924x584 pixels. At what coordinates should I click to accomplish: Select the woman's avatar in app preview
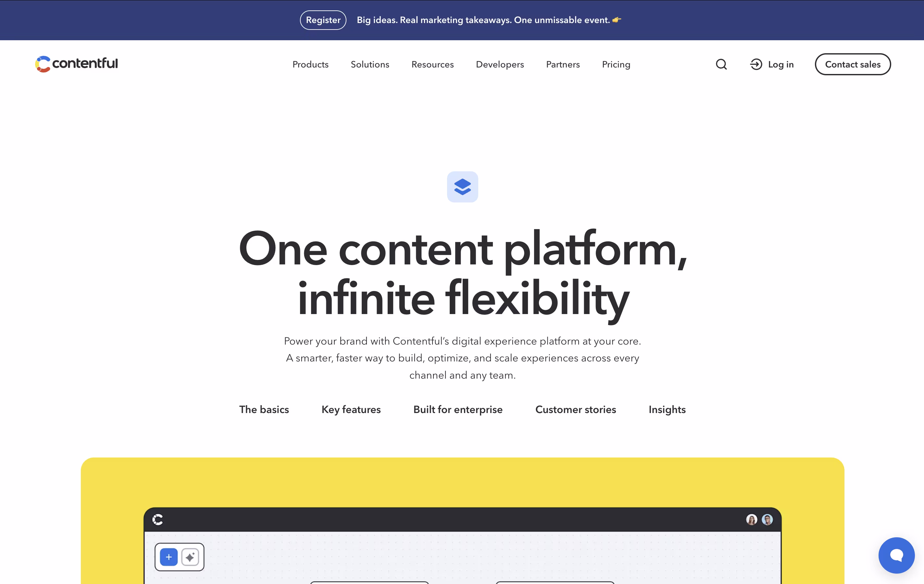pos(751,519)
